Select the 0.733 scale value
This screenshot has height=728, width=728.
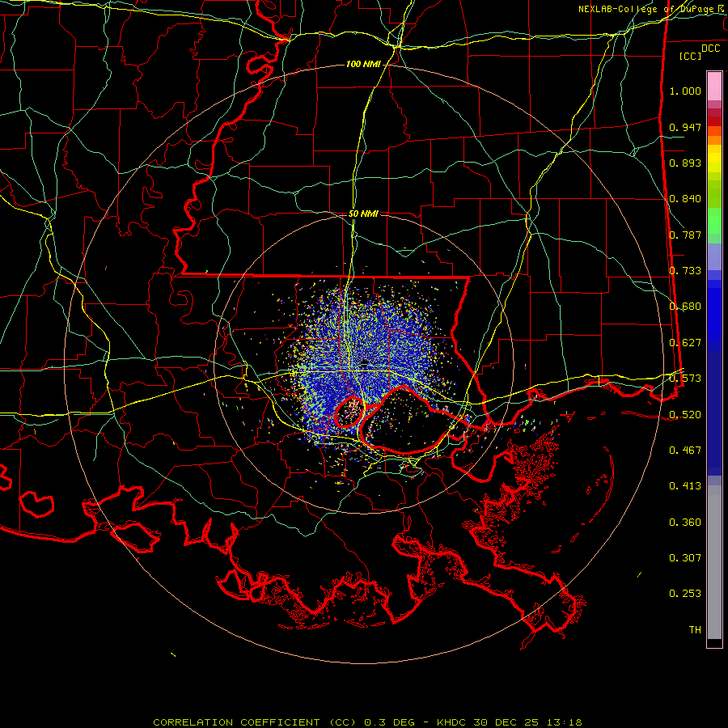tap(685, 271)
